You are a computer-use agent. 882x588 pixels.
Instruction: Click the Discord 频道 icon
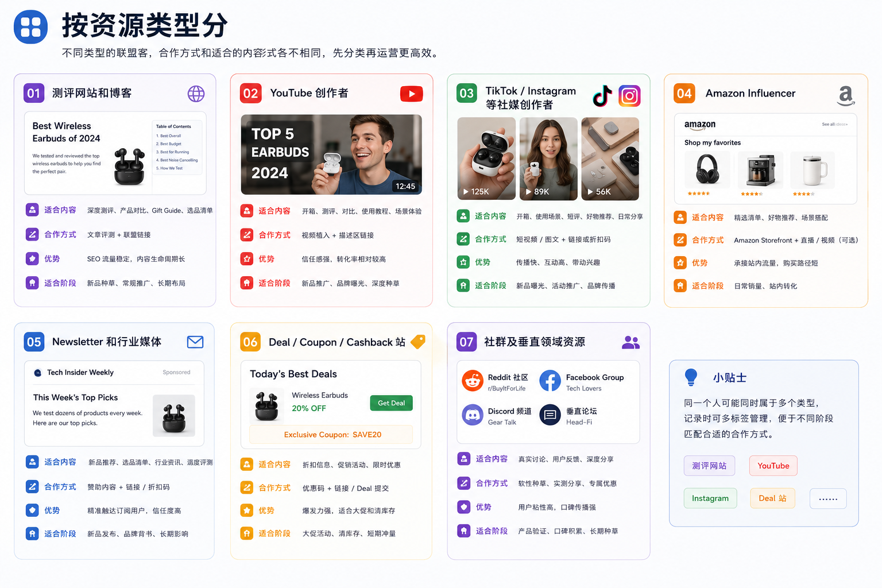[x=473, y=415]
